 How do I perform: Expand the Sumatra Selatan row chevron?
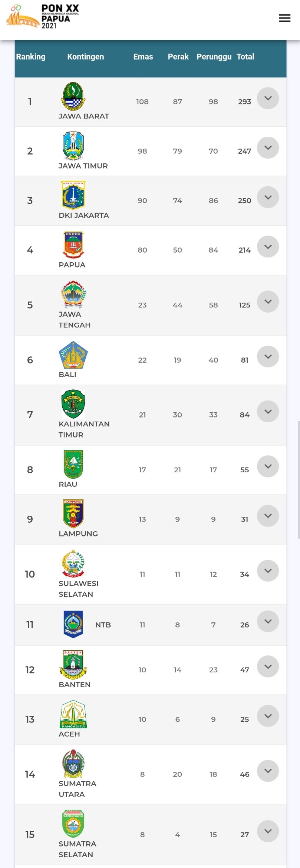click(x=268, y=831)
